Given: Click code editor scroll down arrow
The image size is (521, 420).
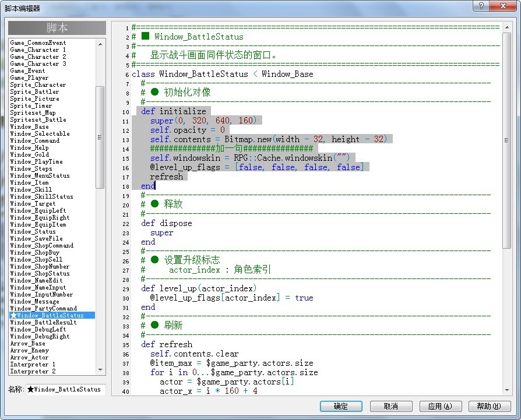Looking at the screenshot, I should pyautogui.click(x=506, y=390).
